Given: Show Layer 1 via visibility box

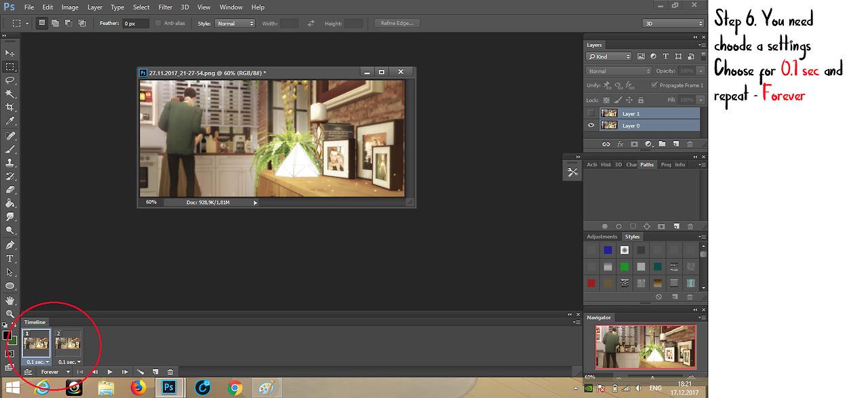Looking at the screenshot, I should pos(591,113).
